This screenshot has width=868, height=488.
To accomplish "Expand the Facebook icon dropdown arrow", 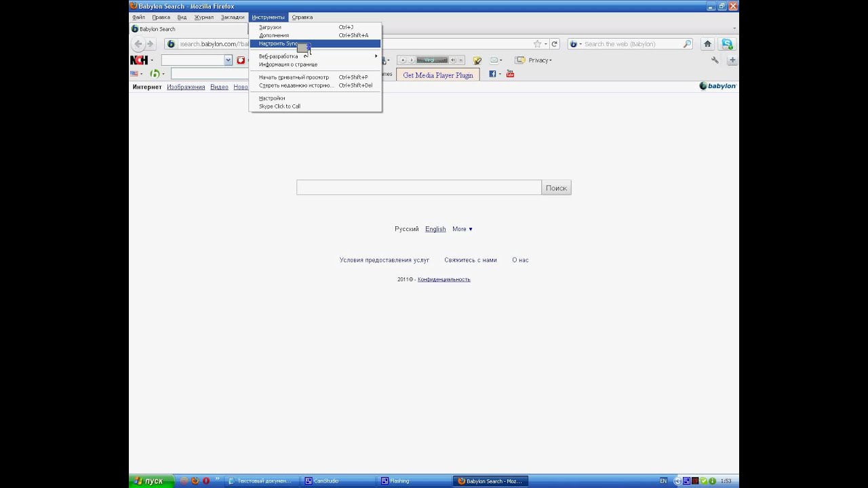I will pos(500,74).
